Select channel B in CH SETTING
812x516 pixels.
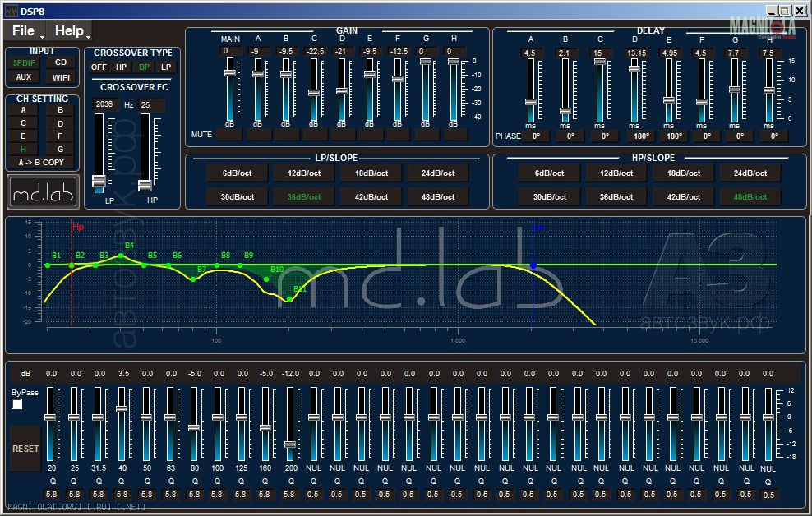pyautogui.click(x=60, y=110)
